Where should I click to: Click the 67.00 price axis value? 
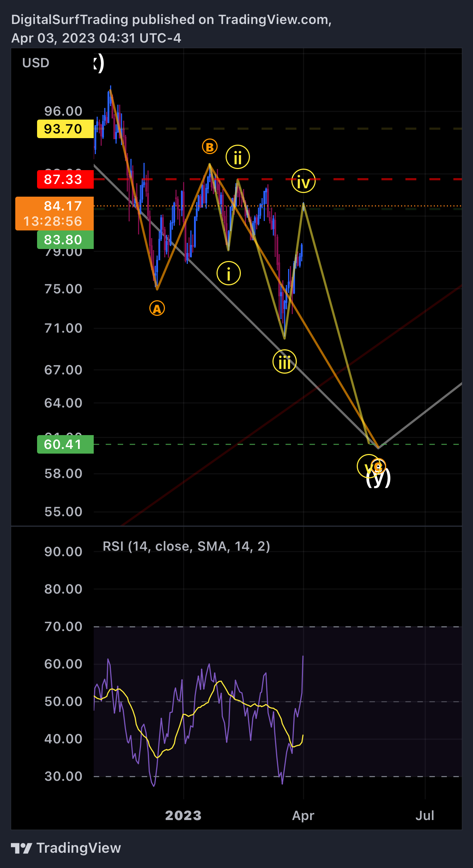(x=63, y=370)
